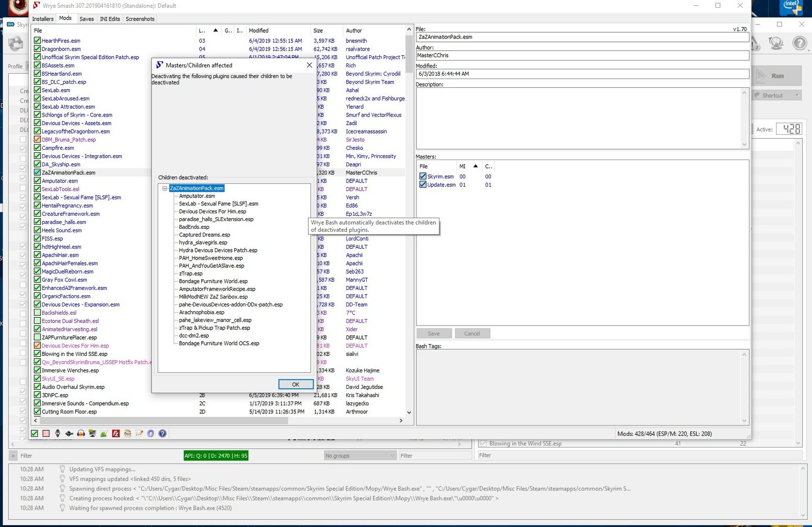Toggle the 3DNPC.esp checkbox

click(37, 395)
